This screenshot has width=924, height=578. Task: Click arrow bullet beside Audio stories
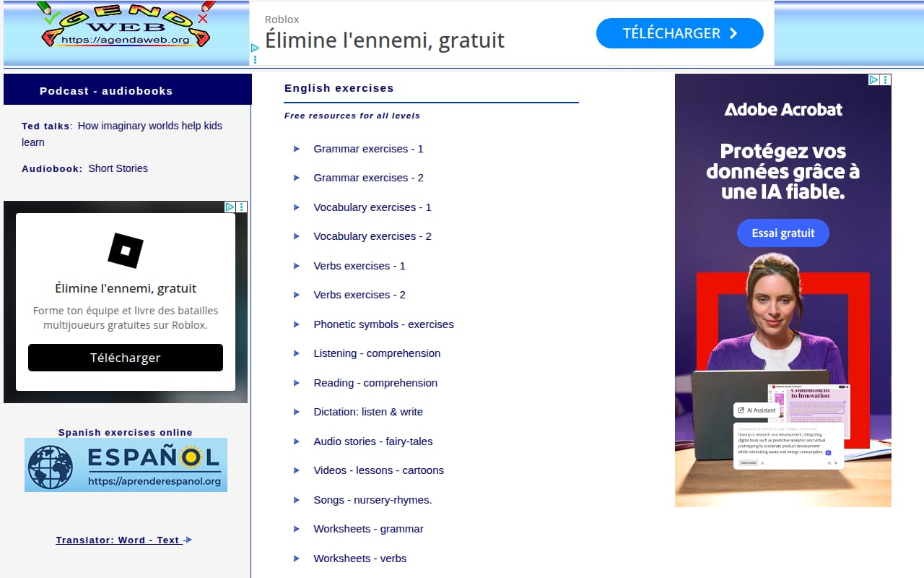click(x=297, y=441)
